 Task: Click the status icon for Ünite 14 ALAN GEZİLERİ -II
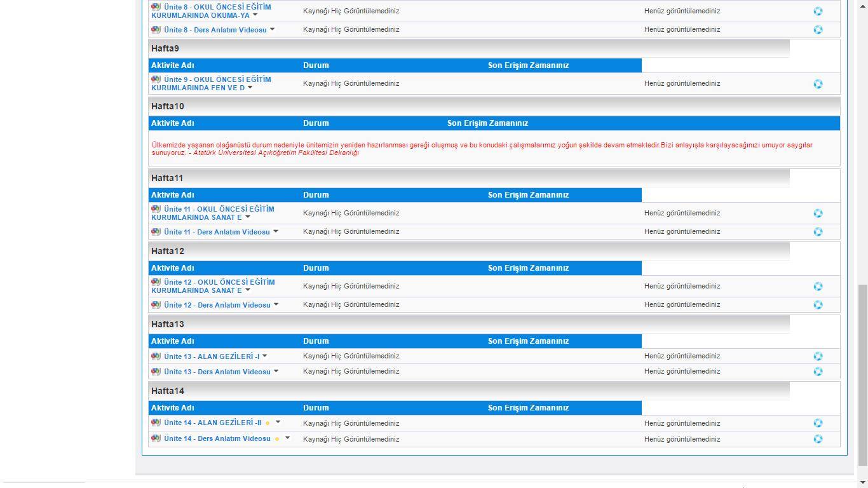[x=818, y=423]
